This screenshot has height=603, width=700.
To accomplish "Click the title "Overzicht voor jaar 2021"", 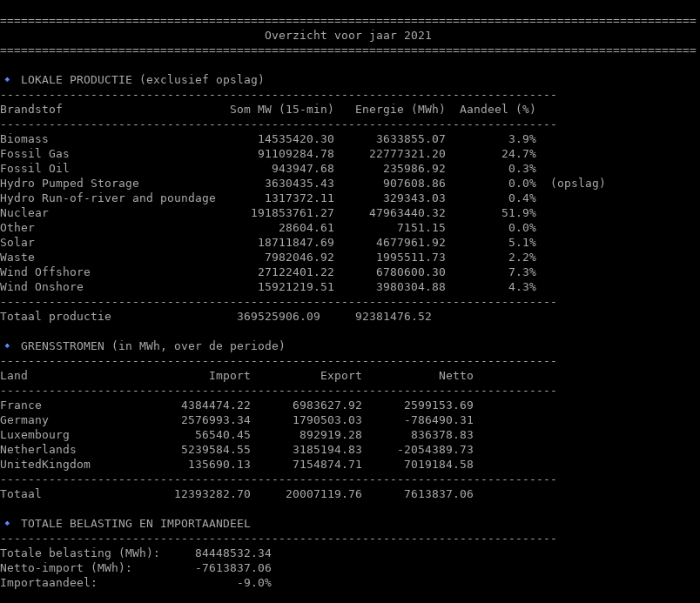I will [x=347, y=36].
